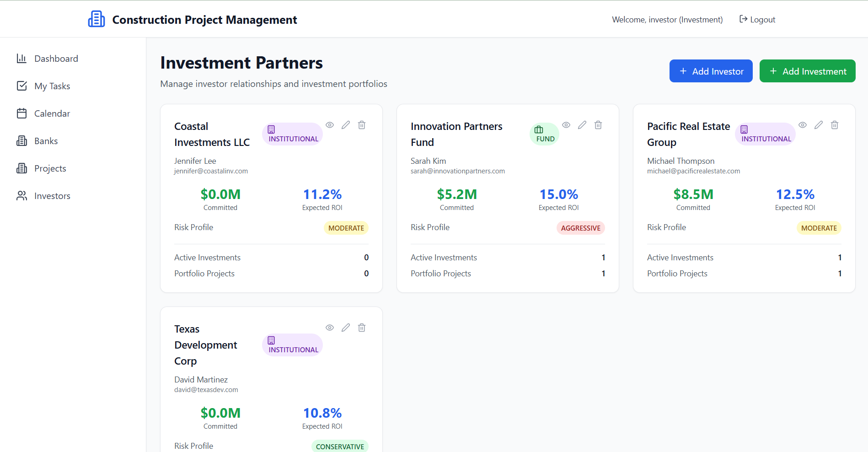Edit Pacific Real Estate Group pencil icon
Screen dimensions: 868x452
click(819, 125)
